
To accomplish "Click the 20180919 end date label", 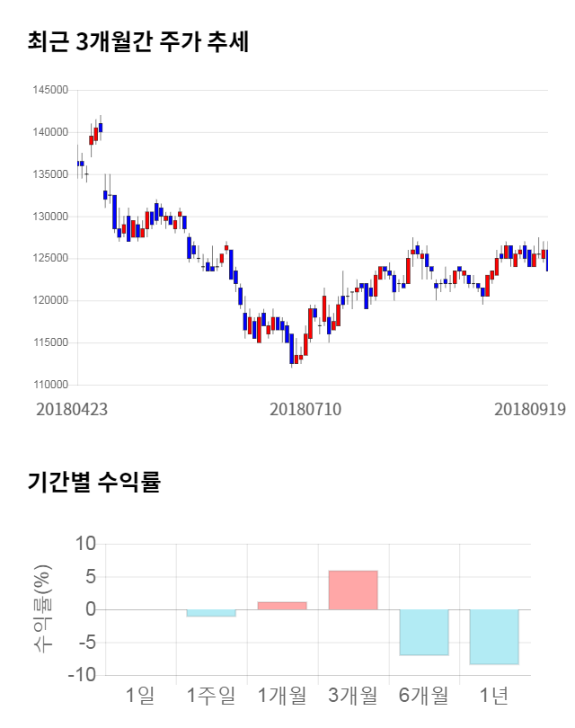I will (x=530, y=409).
